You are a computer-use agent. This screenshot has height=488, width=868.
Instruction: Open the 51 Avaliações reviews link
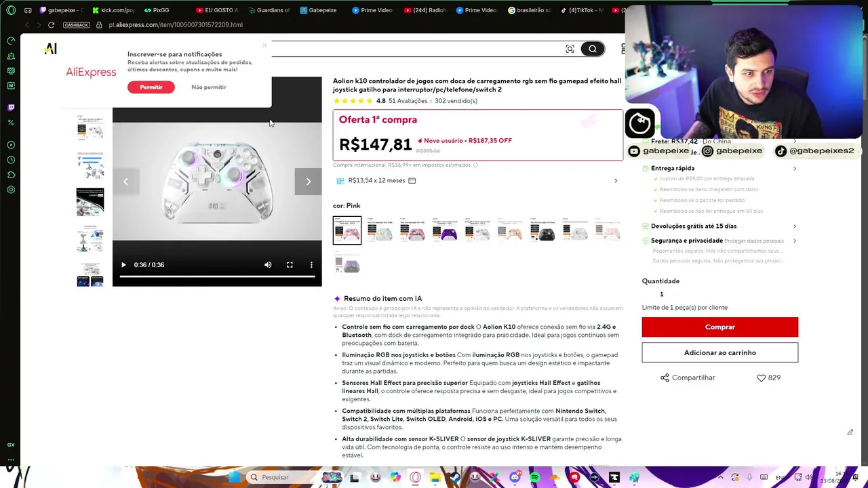[x=408, y=101]
